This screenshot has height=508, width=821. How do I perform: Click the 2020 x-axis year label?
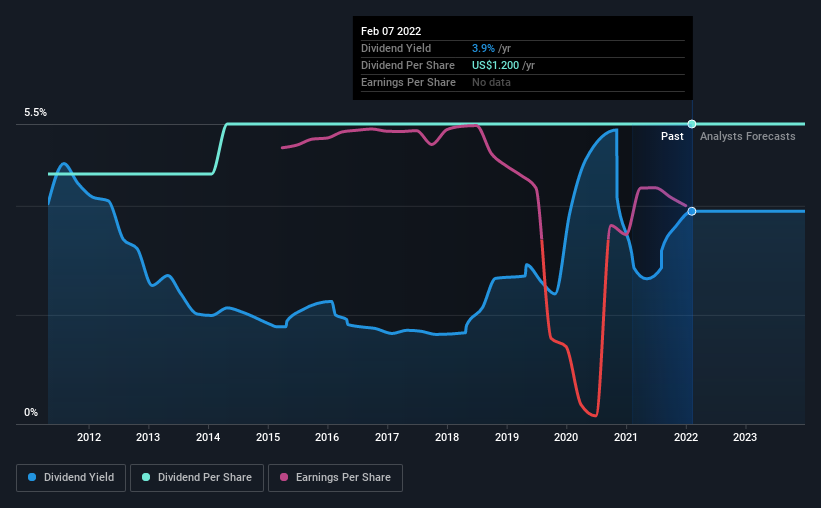pos(566,437)
